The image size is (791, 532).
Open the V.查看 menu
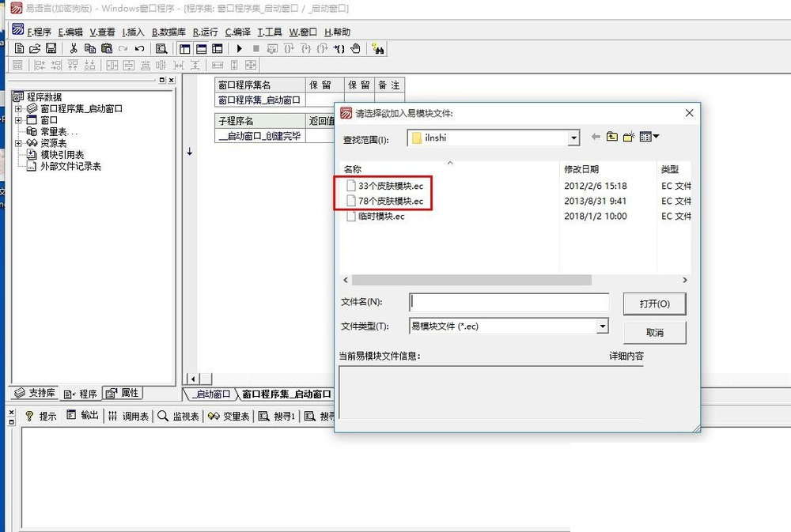click(x=102, y=32)
